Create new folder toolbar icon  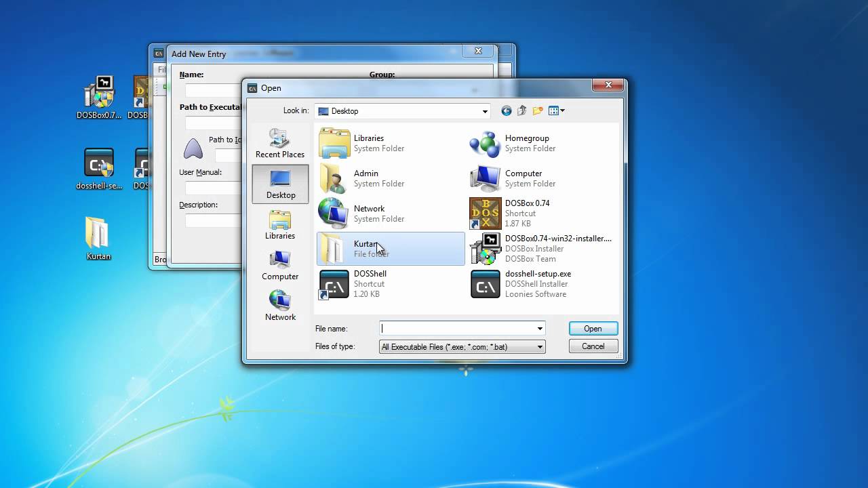[x=538, y=110]
